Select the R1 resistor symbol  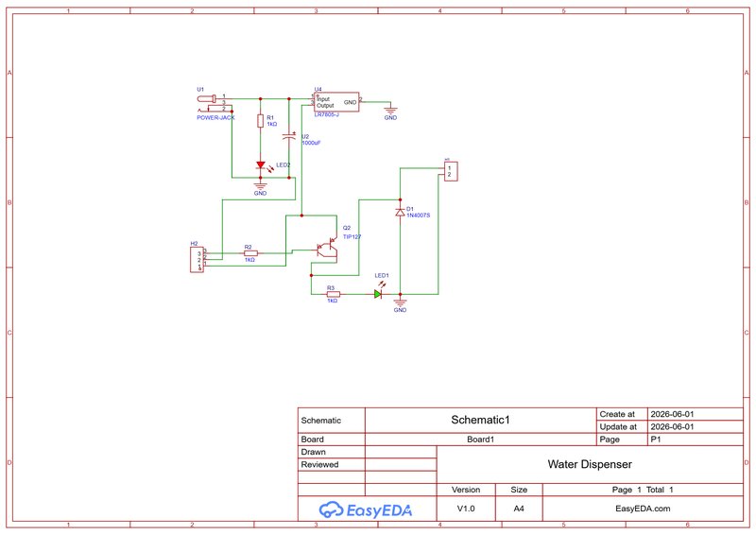point(261,121)
